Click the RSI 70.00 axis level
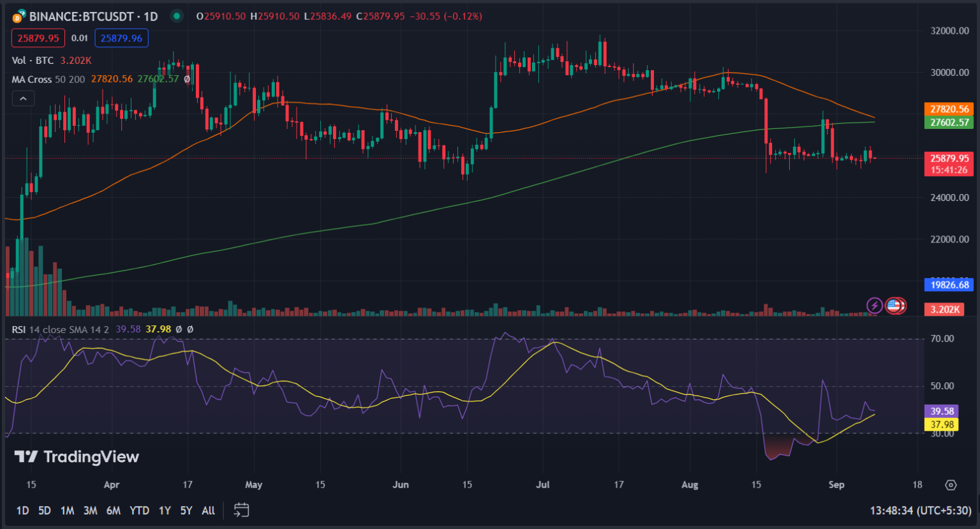Image resolution: width=980 pixels, height=529 pixels. (x=942, y=339)
